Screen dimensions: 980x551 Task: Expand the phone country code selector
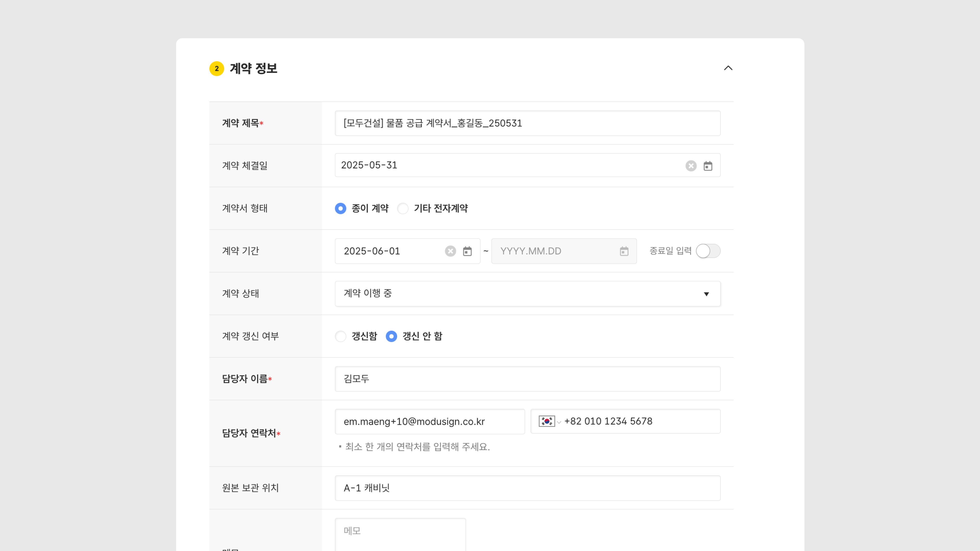[559, 422]
